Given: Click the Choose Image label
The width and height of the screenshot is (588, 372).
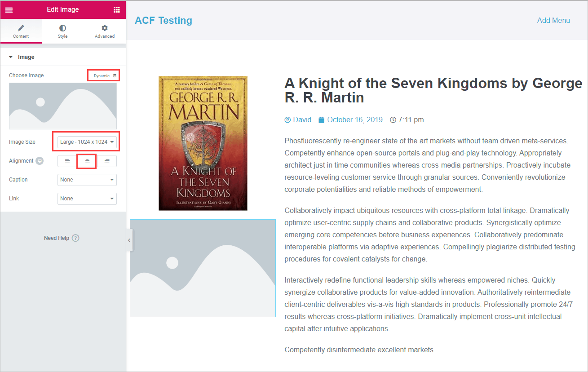Looking at the screenshot, I should tap(27, 75).
